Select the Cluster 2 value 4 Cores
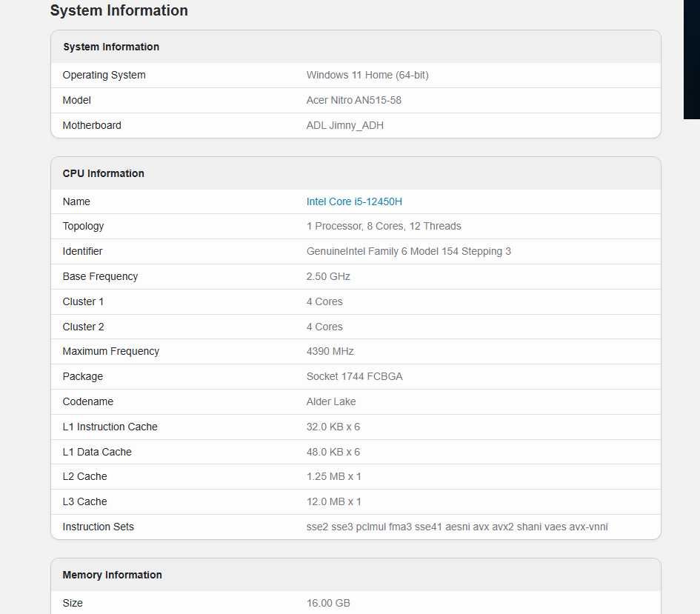The width and height of the screenshot is (700, 614). point(324,327)
